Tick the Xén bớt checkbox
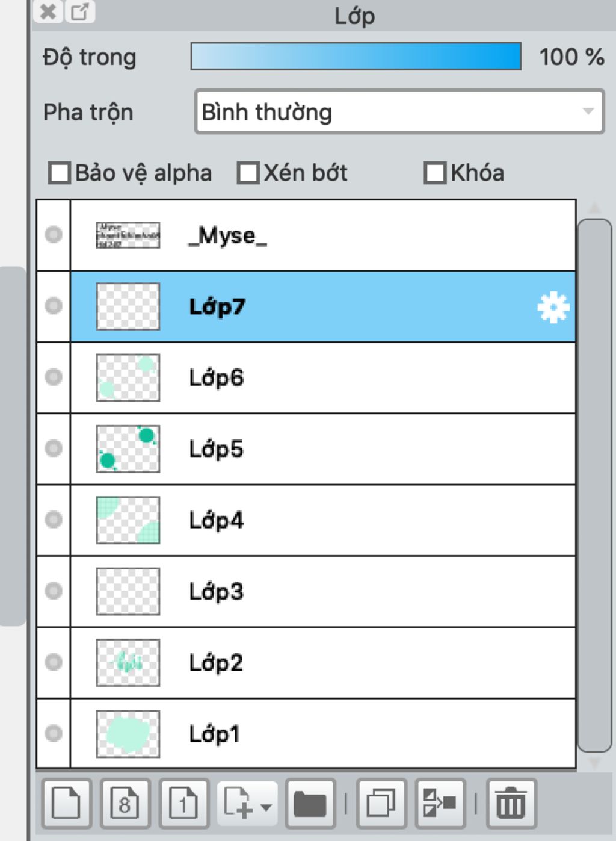The width and height of the screenshot is (616, 841). click(248, 173)
